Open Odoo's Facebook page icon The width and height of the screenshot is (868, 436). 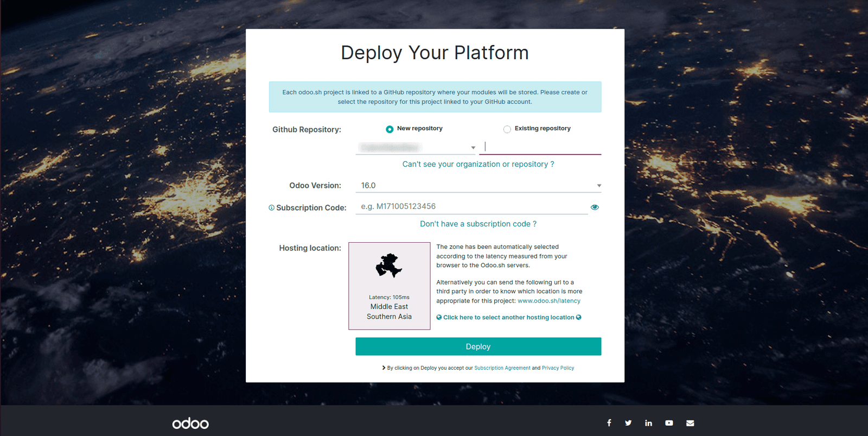click(609, 423)
